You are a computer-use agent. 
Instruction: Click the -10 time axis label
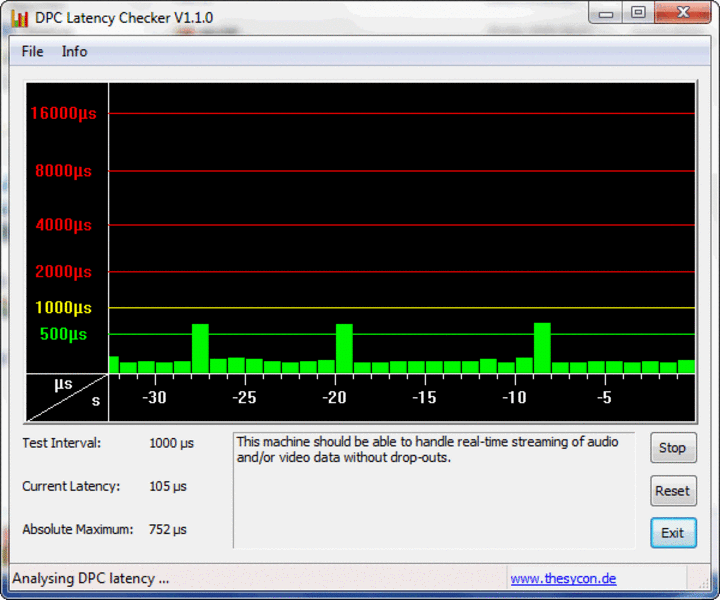pyautogui.click(x=514, y=398)
